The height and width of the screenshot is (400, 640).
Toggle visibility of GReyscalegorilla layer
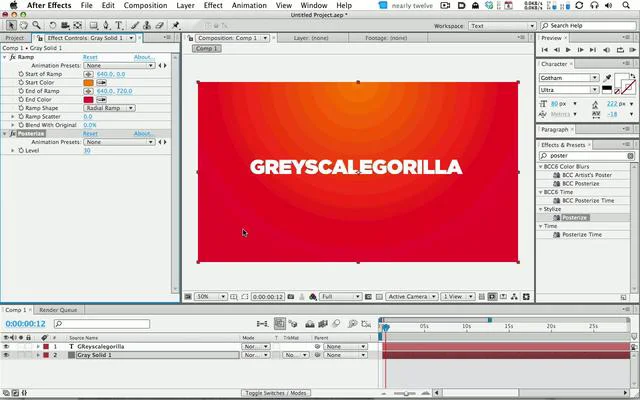pos(6,347)
